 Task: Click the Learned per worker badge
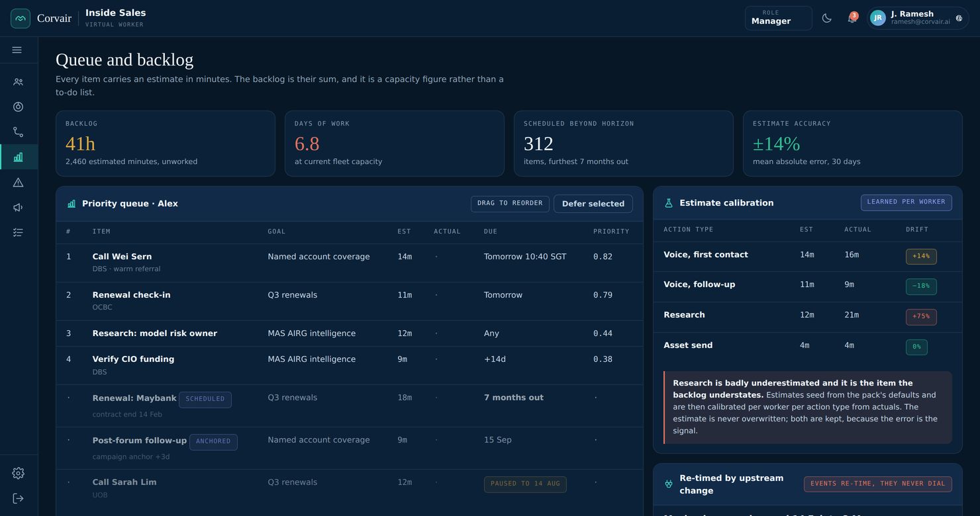[x=906, y=202]
